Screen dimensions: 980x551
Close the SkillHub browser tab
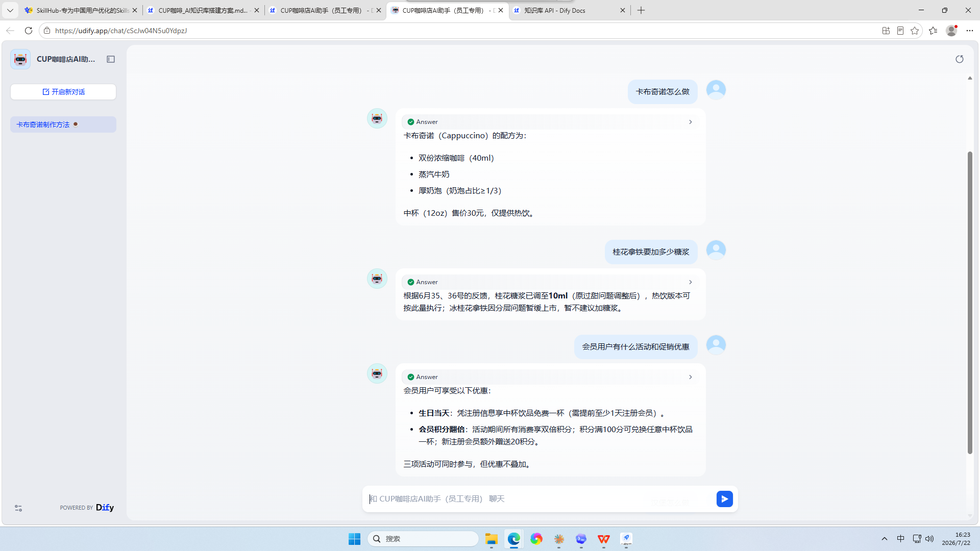tap(135, 10)
